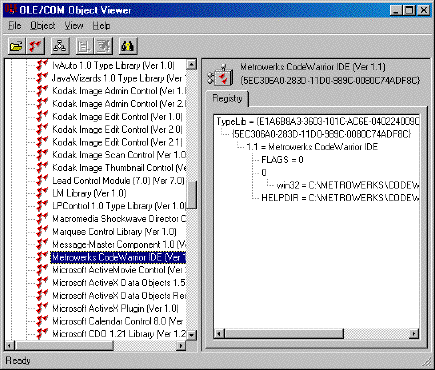This screenshot has height=370, width=435.
Task: Click the icon beside JavaWizards 1.0 Type Library
Action: (x=42, y=78)
